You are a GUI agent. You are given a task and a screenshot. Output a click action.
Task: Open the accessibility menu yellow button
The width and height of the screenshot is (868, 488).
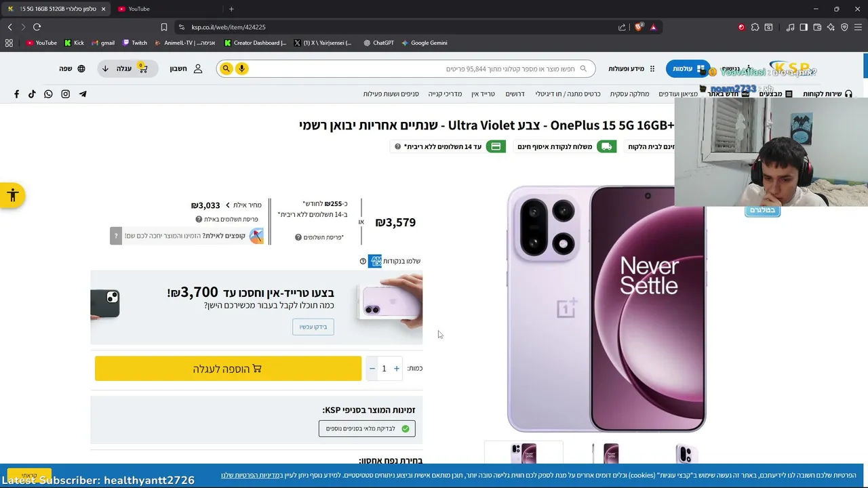click(x=12, y=196)
